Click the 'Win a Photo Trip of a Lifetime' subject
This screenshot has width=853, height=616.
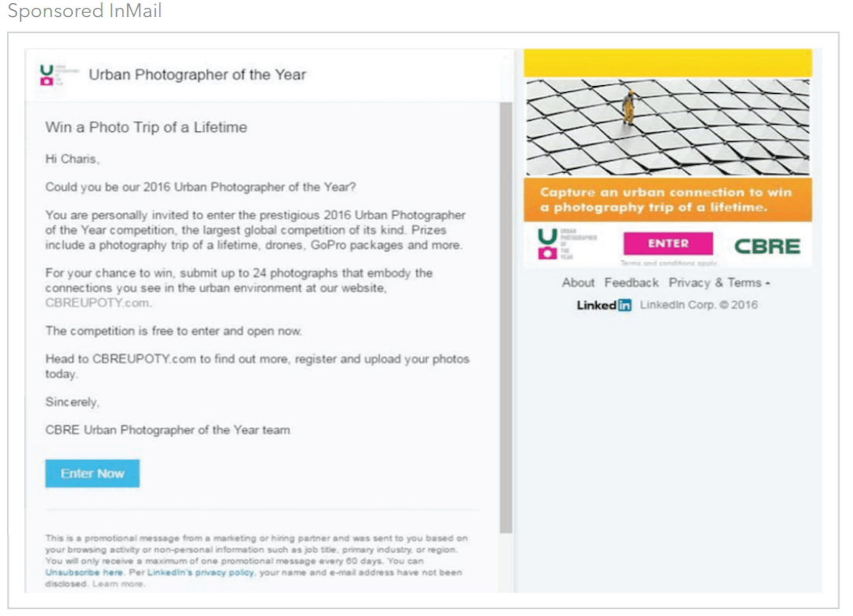pos(146,127)
